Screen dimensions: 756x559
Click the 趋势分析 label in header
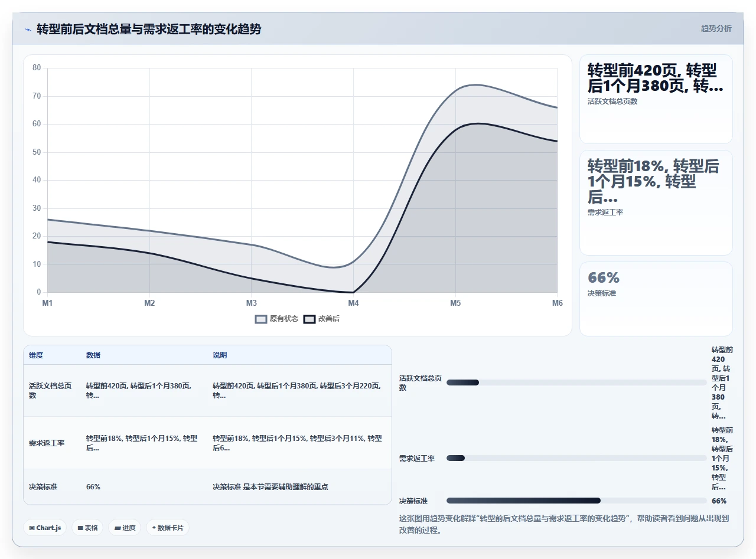(716, 28)
